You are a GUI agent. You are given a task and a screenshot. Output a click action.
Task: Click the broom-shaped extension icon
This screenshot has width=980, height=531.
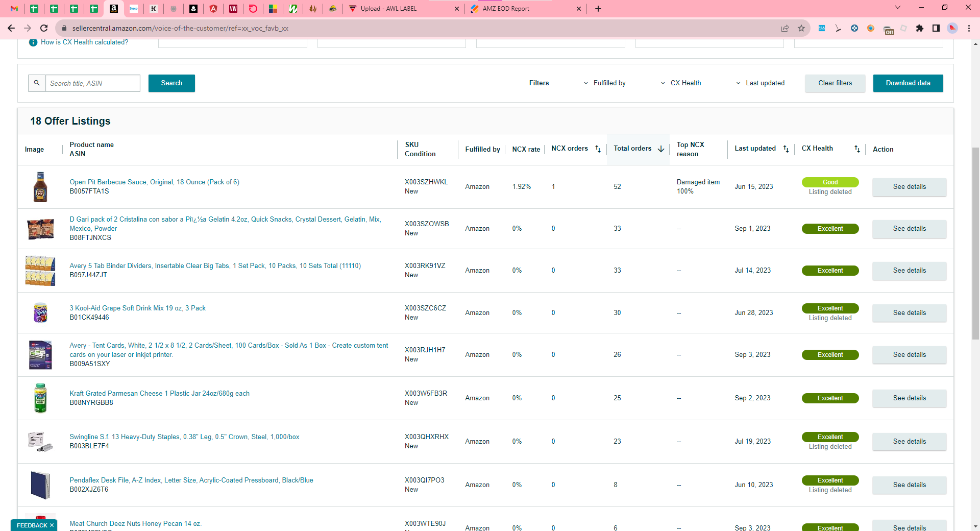[x=838, y=28]
